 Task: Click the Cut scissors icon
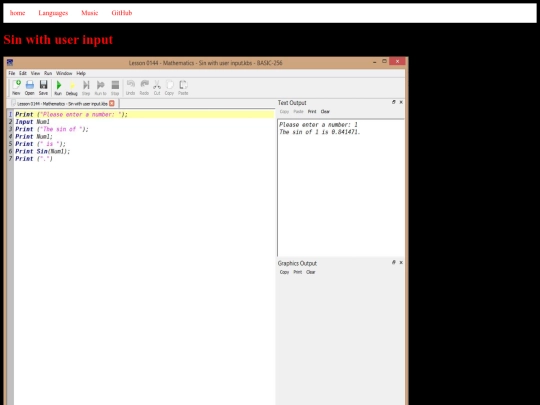tap(157, 88)
